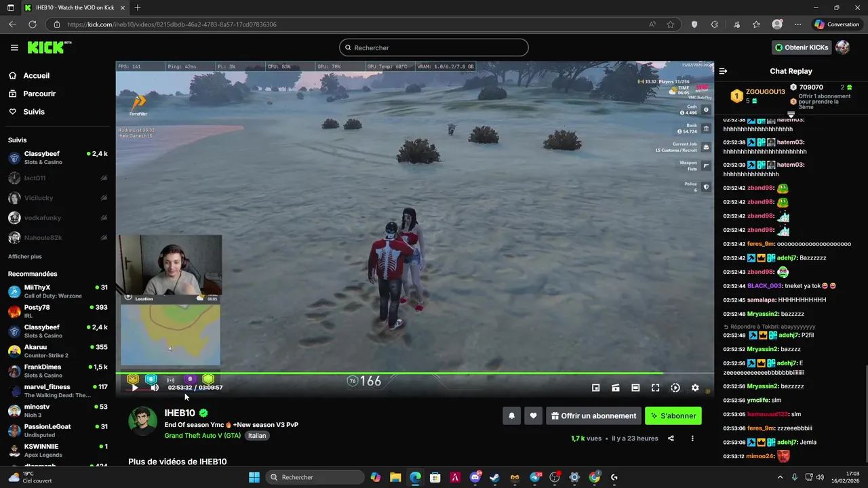
Task: Open Posty78 IRL channel
Action: click(58, 311)
